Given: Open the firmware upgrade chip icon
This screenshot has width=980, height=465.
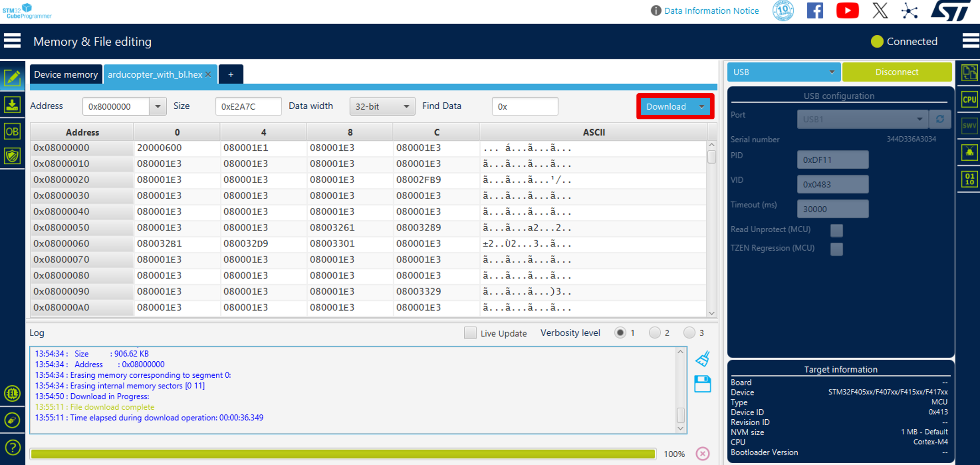Looking at the screenshot, I should [12, 393].
